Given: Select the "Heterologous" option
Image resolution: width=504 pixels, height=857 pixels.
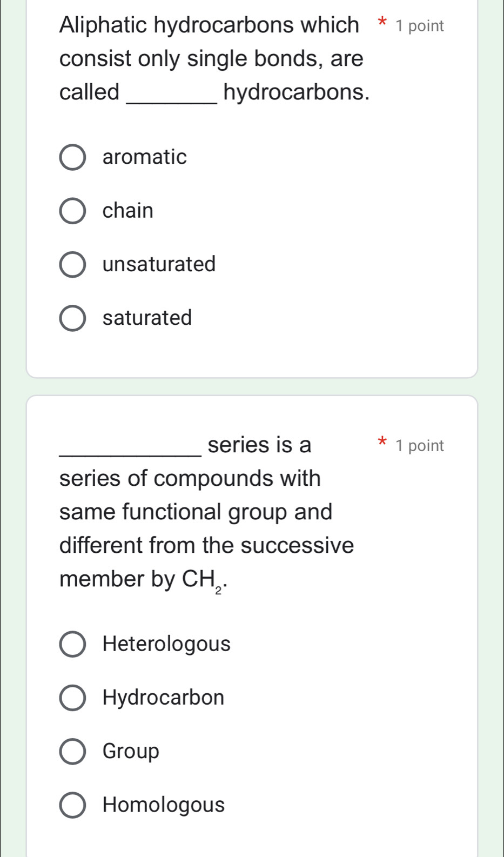Looking at the screenshot, I should (x=73, y=644).
